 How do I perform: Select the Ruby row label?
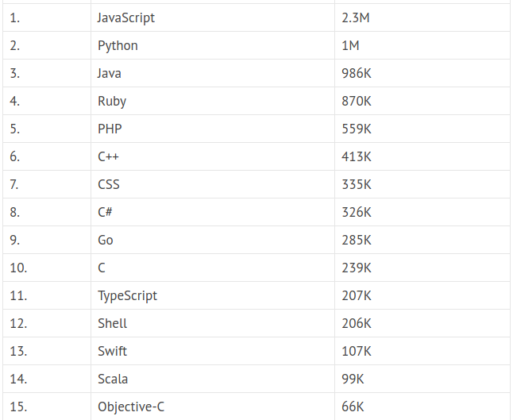(112, 101)
